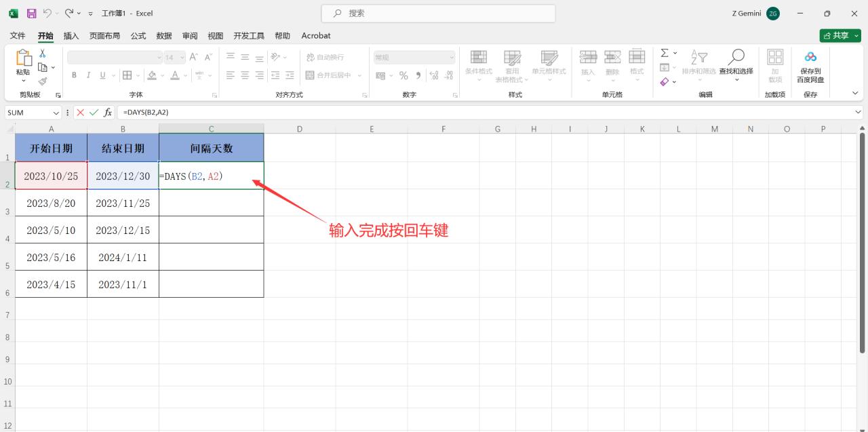Expand the Name Box dropdown showing SUM
Screen dimensions: 868x432
click(x=56, y=113)
